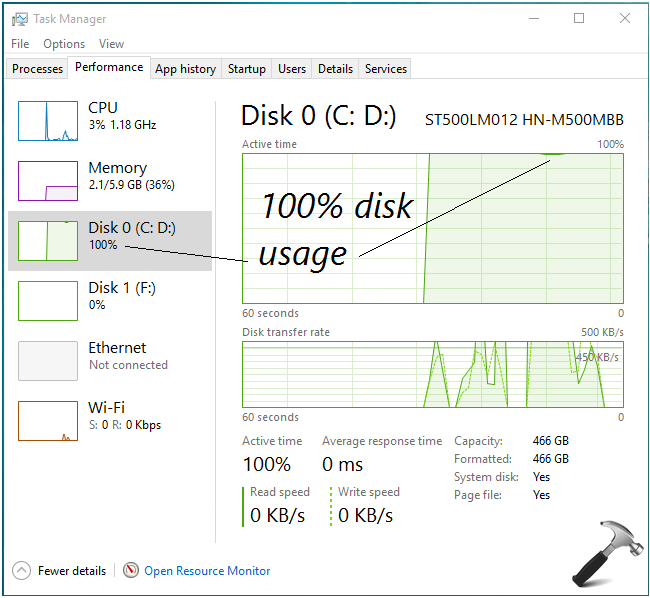Click the Fewer details button text
This screenshot has height=598, width=650.
[72, 571]
